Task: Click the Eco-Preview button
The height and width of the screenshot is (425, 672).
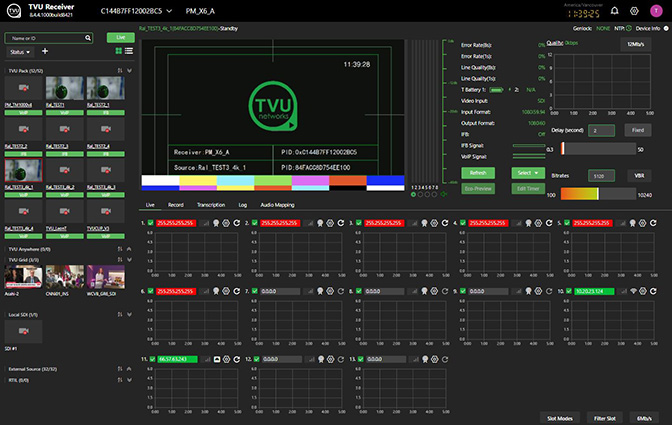Action: coord(478,189)
